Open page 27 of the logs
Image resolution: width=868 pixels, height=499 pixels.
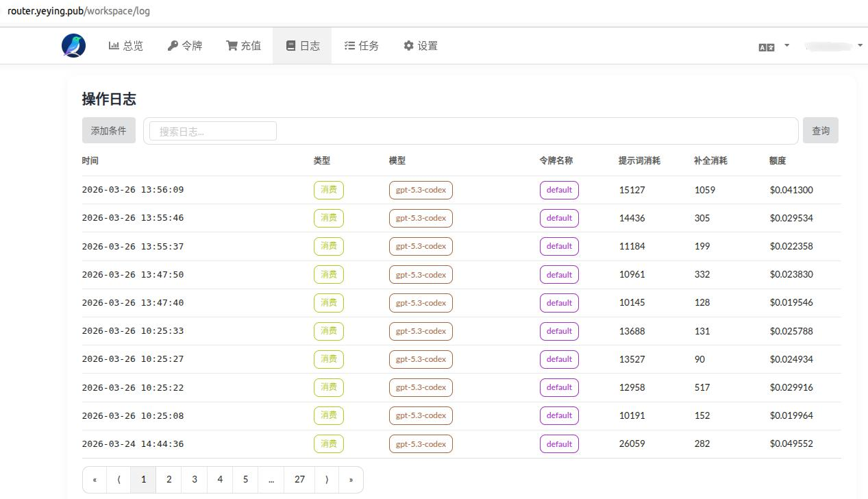(299, 480)
